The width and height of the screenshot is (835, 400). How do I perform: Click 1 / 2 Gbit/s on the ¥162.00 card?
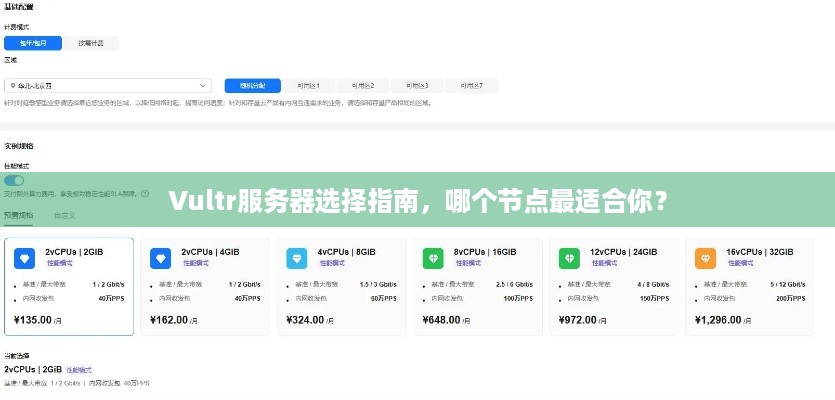tap(245, 284)
